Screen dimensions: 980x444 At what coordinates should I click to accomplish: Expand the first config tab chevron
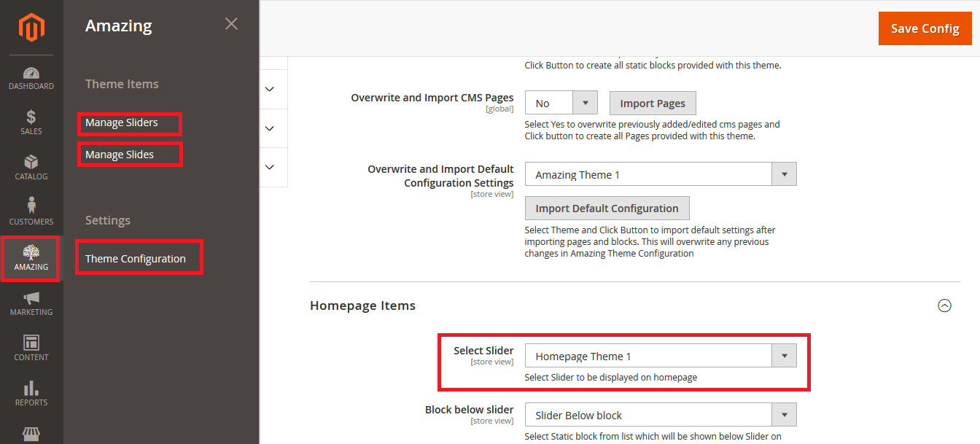tap(269, 89)
